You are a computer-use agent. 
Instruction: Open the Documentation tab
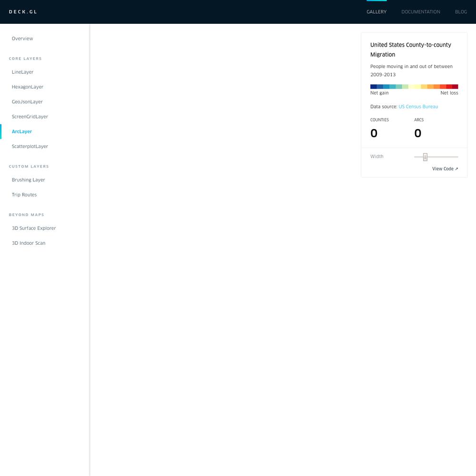click(x=421, y=12)
